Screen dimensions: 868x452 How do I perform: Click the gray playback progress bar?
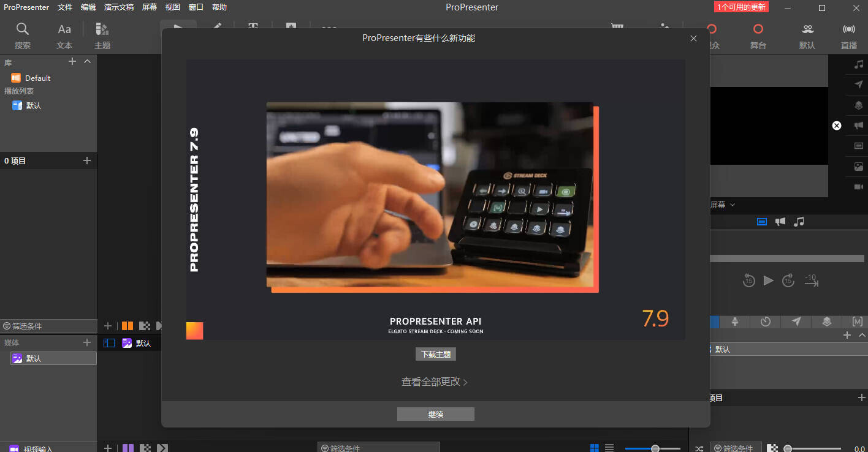click(x=786, y=258)
